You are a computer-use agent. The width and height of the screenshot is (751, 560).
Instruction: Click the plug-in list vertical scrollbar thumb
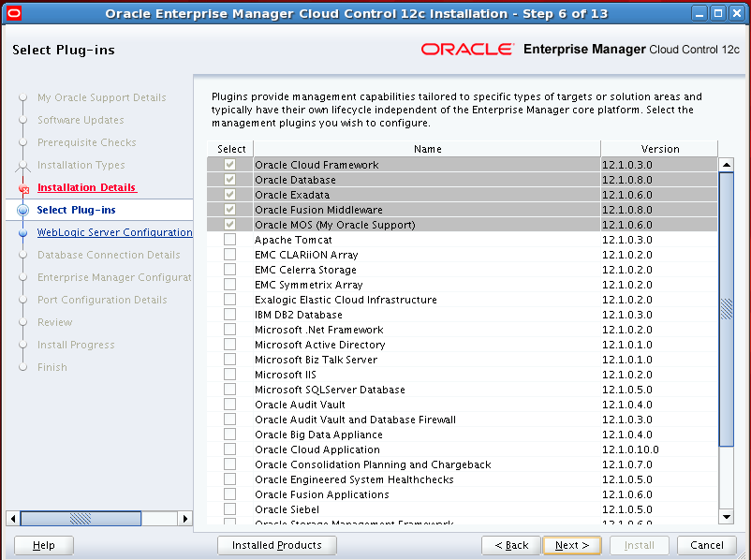727,309
